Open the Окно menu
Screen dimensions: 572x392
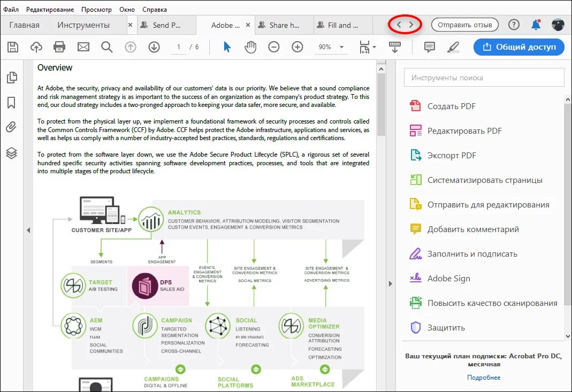coord(127,10)
